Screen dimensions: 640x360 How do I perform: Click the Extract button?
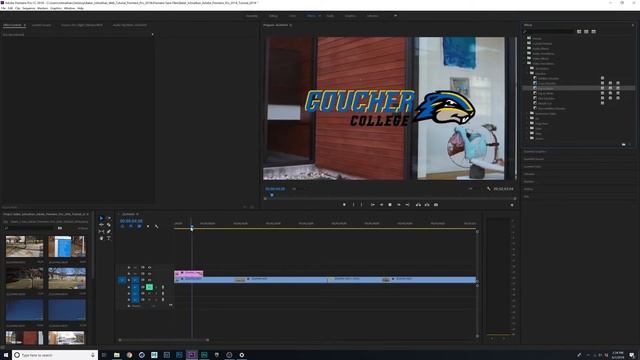(x=427, y=204)
